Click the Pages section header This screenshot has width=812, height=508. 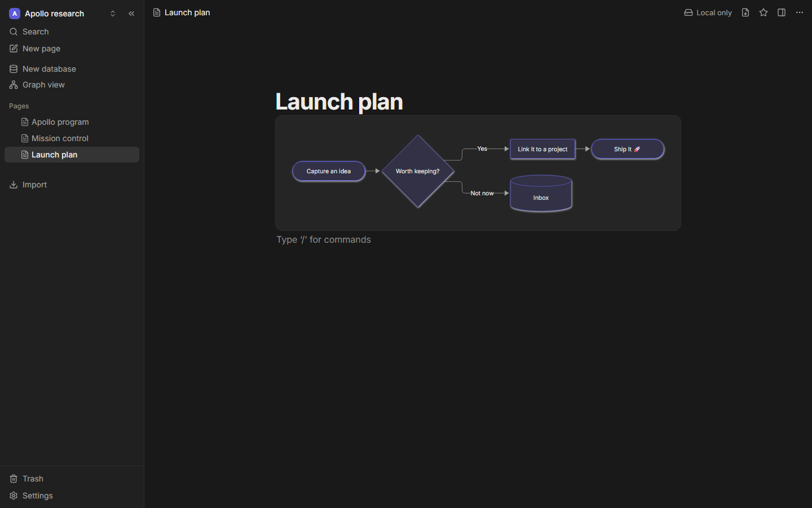pyautogui.click(x=19, y=106)
